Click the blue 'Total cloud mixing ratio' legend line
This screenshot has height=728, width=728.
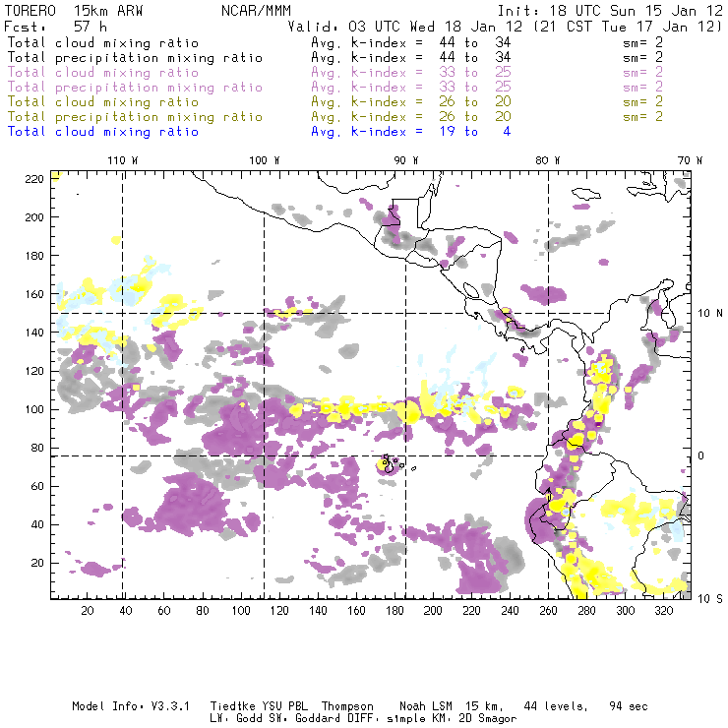103,133
